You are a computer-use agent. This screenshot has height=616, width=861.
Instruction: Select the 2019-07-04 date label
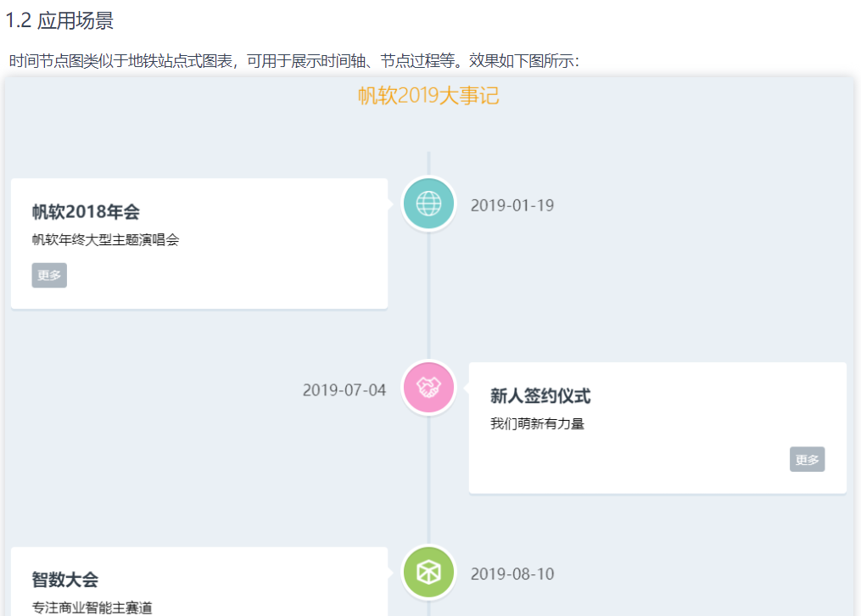click(344, 390)
